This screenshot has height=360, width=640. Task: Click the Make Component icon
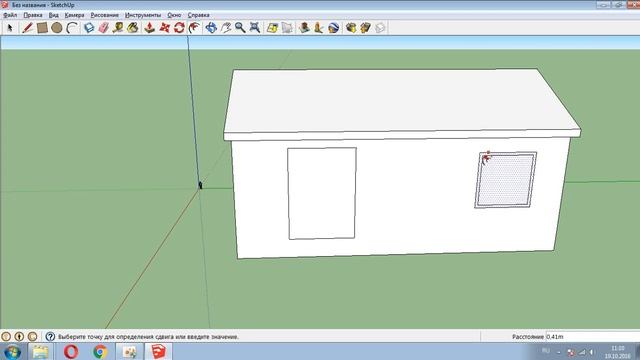pyautogui.click(x=89, y=28)
